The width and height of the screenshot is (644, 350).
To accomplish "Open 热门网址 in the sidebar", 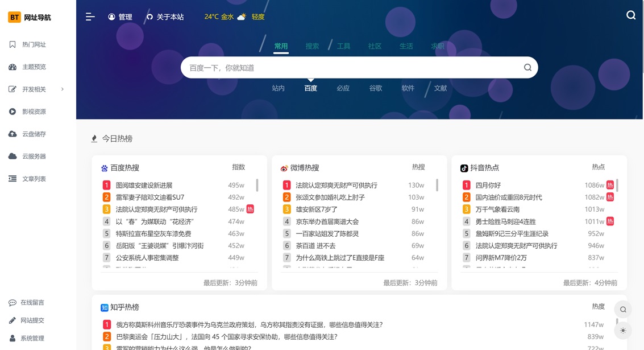I will click(x=34, y=44).
